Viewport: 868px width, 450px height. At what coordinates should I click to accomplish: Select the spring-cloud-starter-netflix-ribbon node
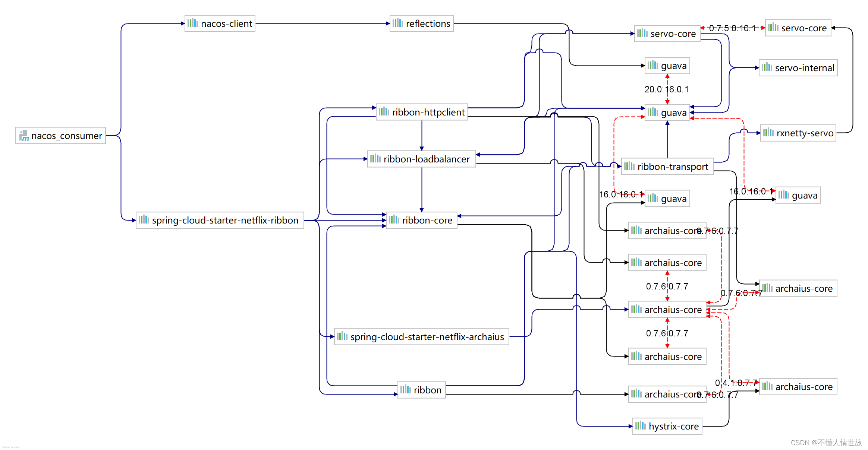[x=220, y=220]
